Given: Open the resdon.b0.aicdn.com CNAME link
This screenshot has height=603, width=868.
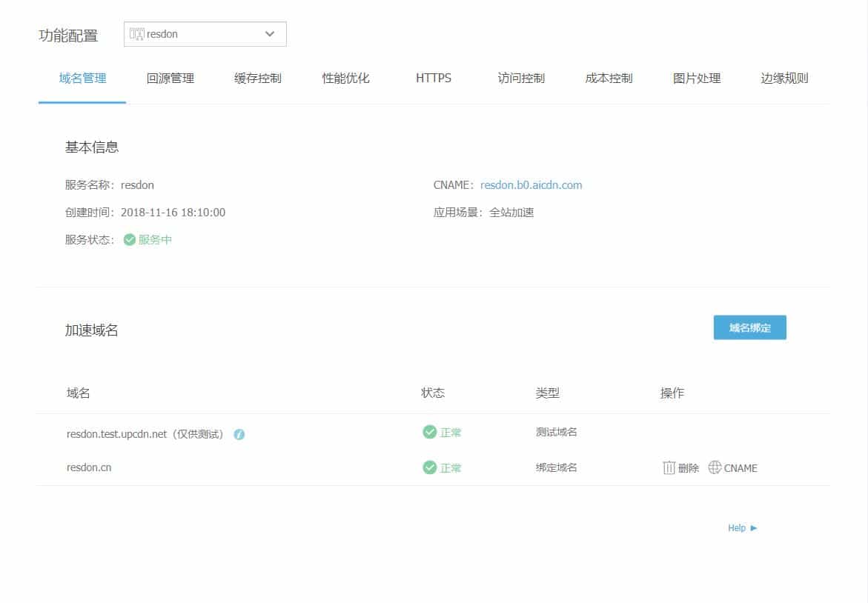Looking at the screenshot, I should coord(531,185).
